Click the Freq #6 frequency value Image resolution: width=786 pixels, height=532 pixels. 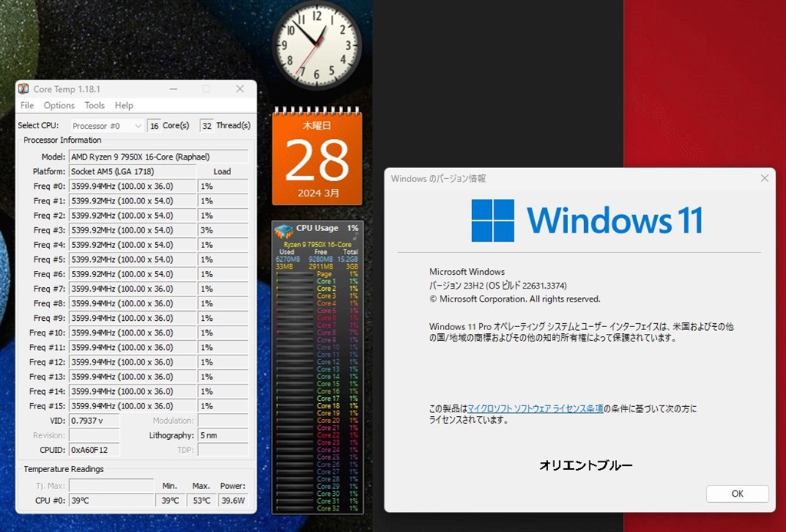click(132, 274)
